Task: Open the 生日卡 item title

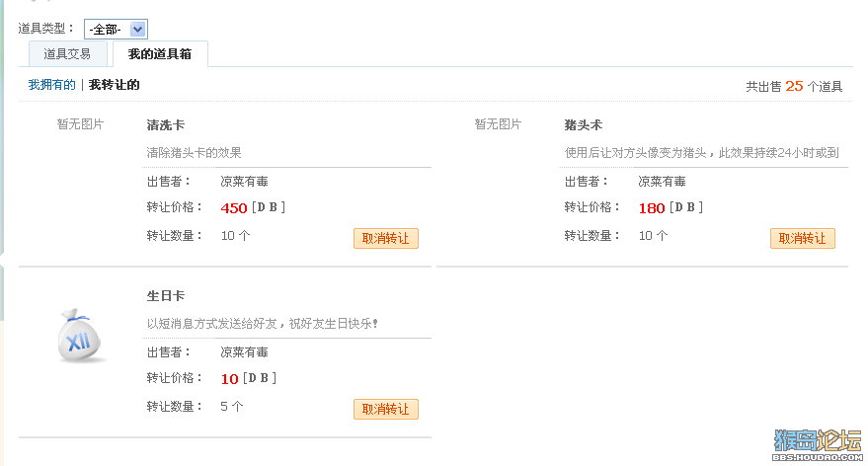Action: coord(166,296)
